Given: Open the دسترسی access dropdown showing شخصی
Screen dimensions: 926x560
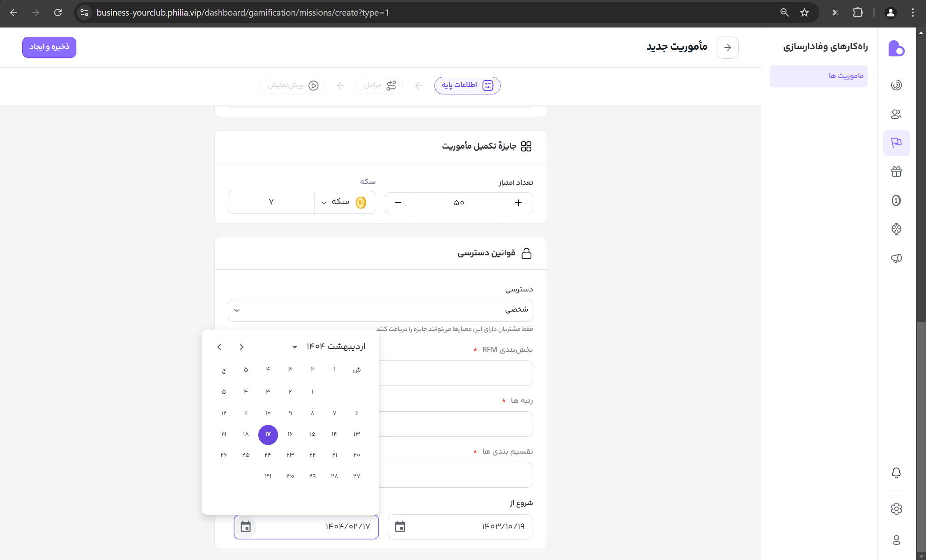Looking at the screenshot, I should [x=380, y=310].
